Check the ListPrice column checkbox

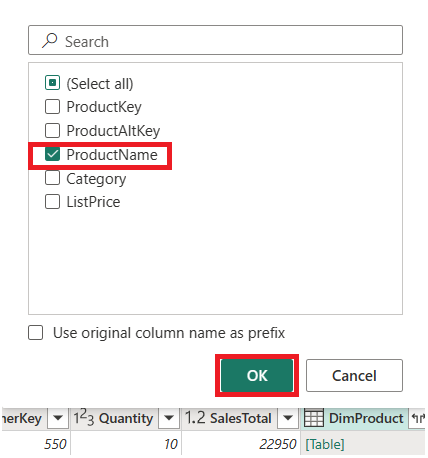[52, 202]
